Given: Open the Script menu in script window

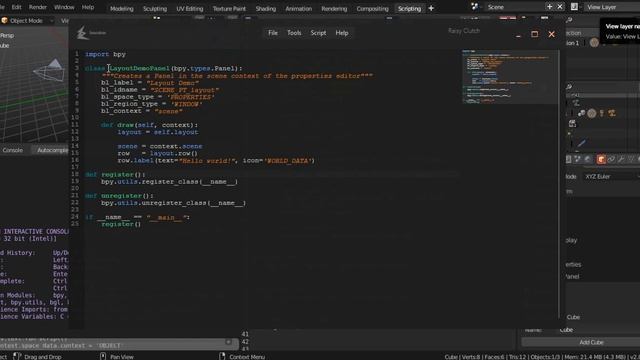Looking at the screenshot, I should (x=318, y=33).
